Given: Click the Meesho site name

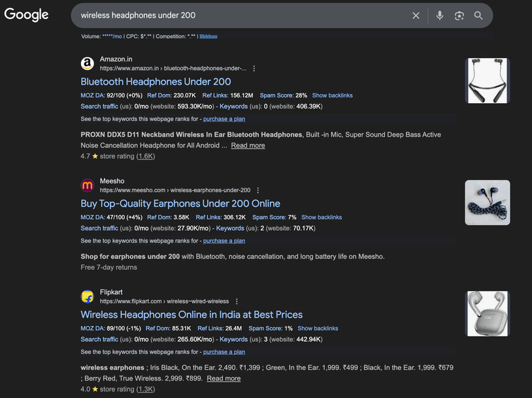Looking at the screenshot, I should coord(112,181).
